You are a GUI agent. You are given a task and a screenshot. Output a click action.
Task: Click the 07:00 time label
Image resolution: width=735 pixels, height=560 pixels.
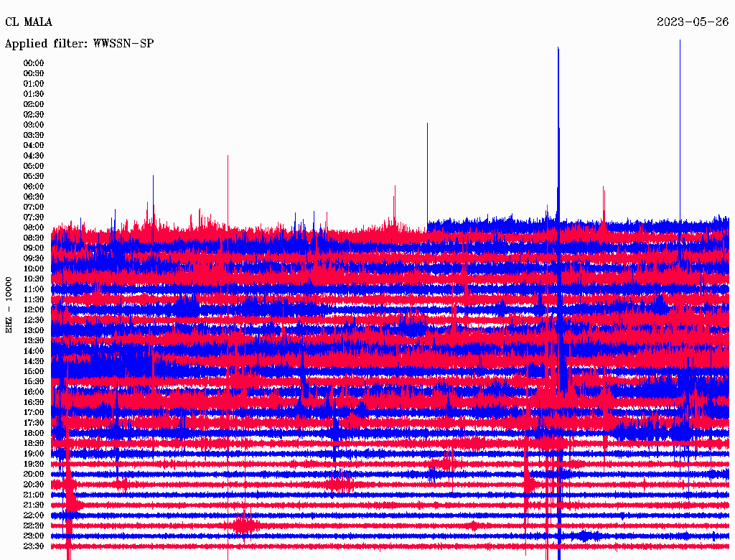click(34, 207)
